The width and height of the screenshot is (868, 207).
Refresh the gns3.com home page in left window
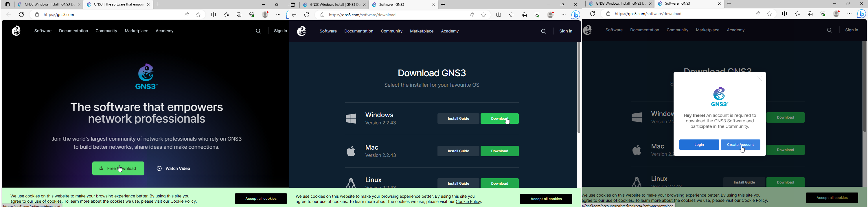click(x=22, y=14)
